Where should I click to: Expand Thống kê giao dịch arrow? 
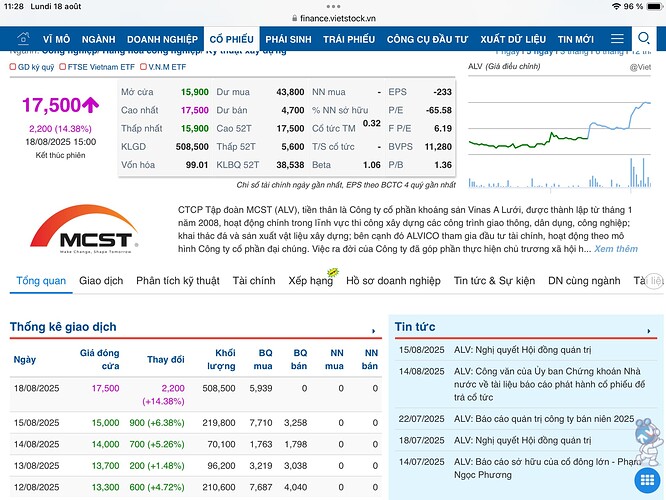click(373, 331)
